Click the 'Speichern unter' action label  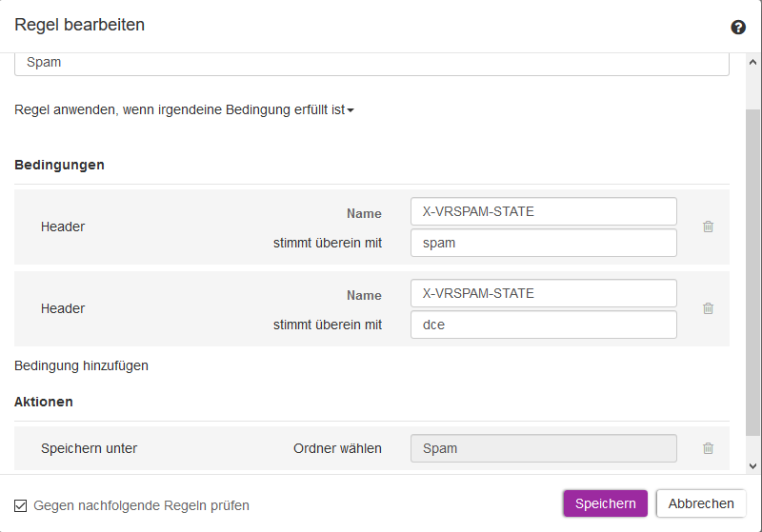(89, 448)
